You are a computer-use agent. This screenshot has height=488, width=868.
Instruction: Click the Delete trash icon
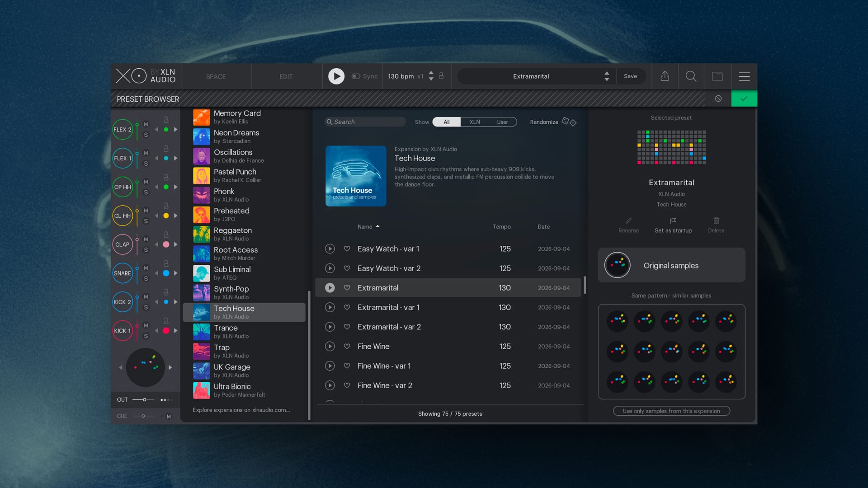tap(716, 221)
